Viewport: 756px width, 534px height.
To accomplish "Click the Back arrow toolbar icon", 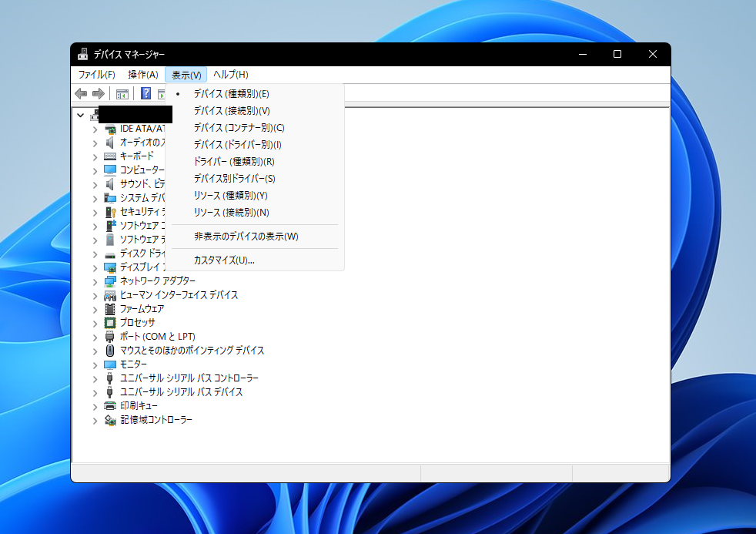I will [81, 93].
